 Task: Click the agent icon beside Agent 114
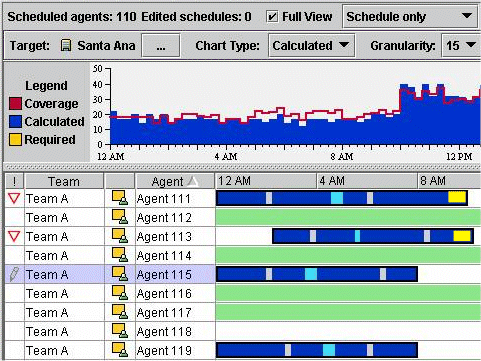tap(120, 255)
